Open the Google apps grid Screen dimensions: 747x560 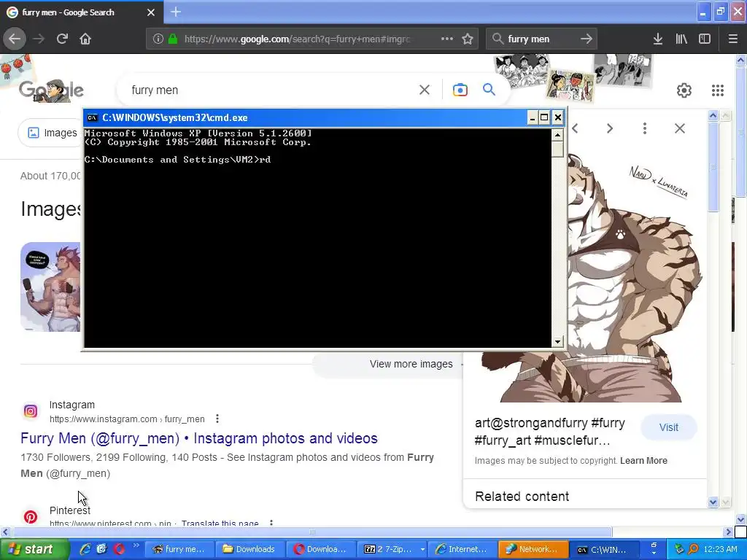point(718,90)
